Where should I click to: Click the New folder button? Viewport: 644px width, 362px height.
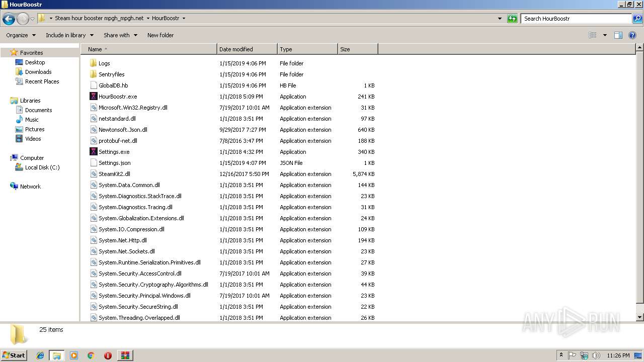(160, 35)
